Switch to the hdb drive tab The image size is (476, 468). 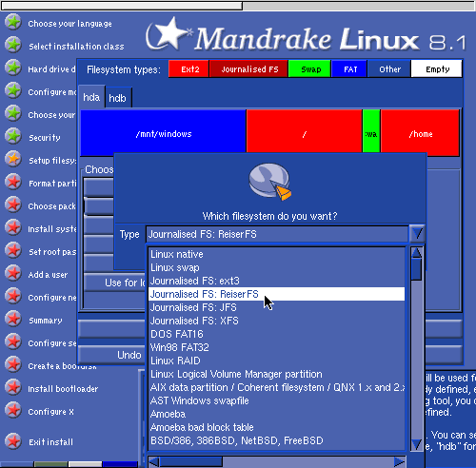(x=118, y=98)
